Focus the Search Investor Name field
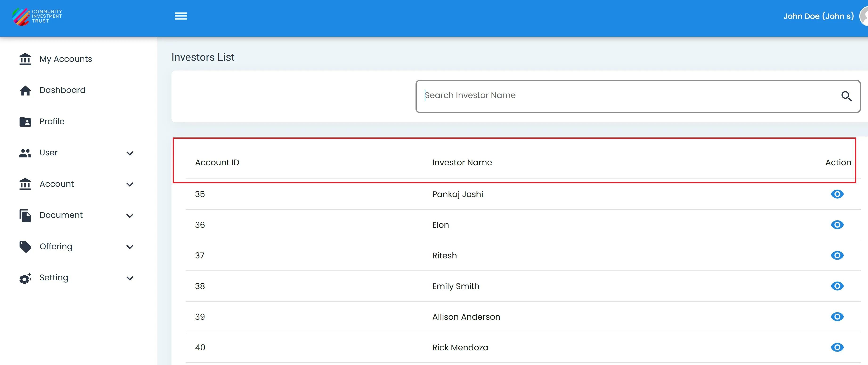Viewport: 868px width, 365px height. pyautogui.click(x=627, y=96)
